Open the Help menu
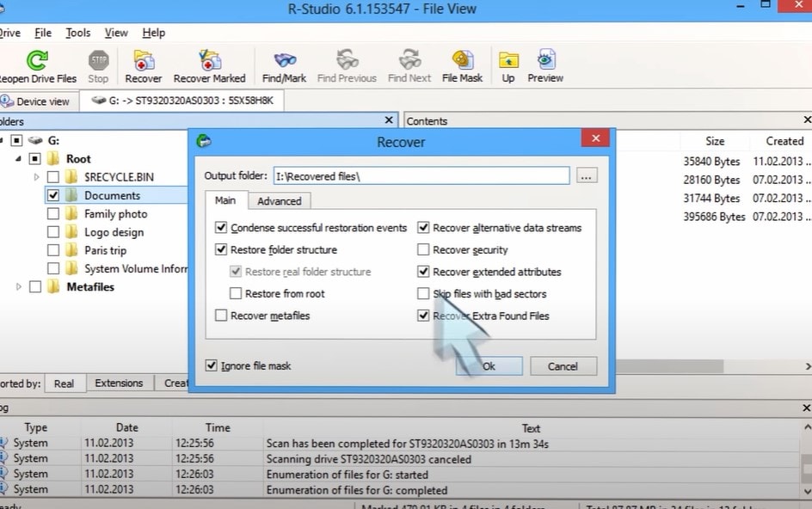This screenshot has width=812, height=509. [x=154, y=33]
